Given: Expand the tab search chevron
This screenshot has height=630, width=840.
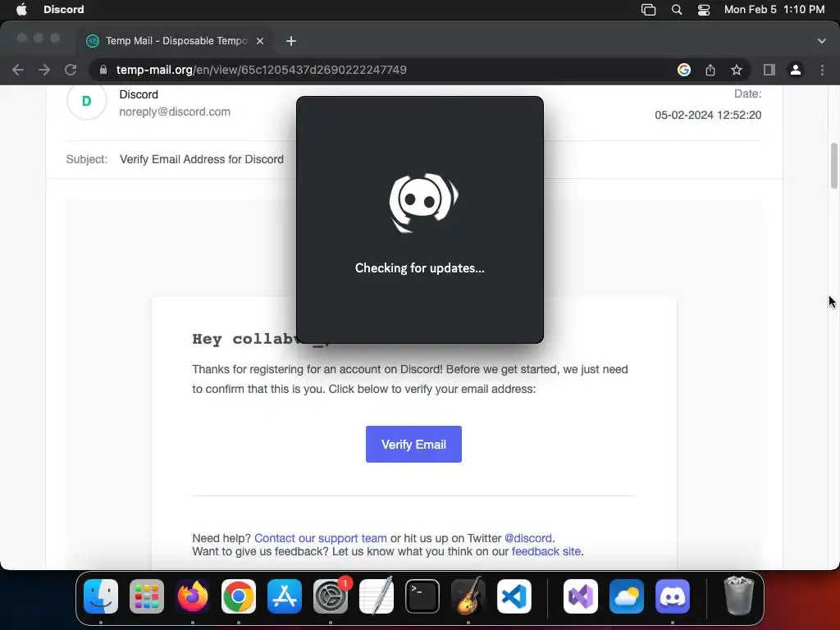Looking at the screenshot, I should pos(821,41).
